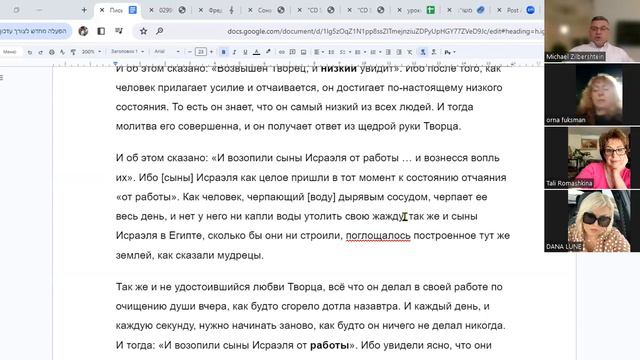Image resolution: width=640 pixels, height=360 pixels.
Task: Decrease font size with minus button
Action: pos(189,52)
